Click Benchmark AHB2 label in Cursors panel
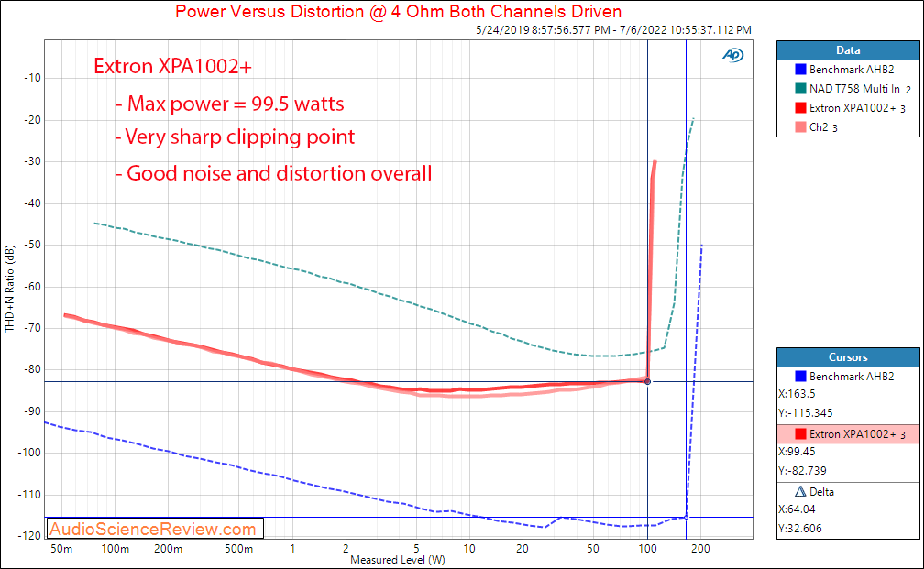This screenshot has height=569, width=924. 851,377
